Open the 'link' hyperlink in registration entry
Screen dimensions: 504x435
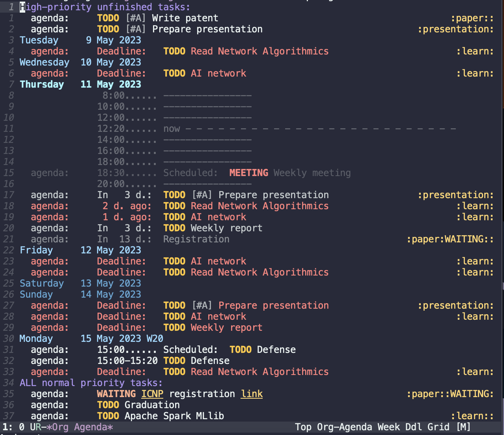point(252,394)
